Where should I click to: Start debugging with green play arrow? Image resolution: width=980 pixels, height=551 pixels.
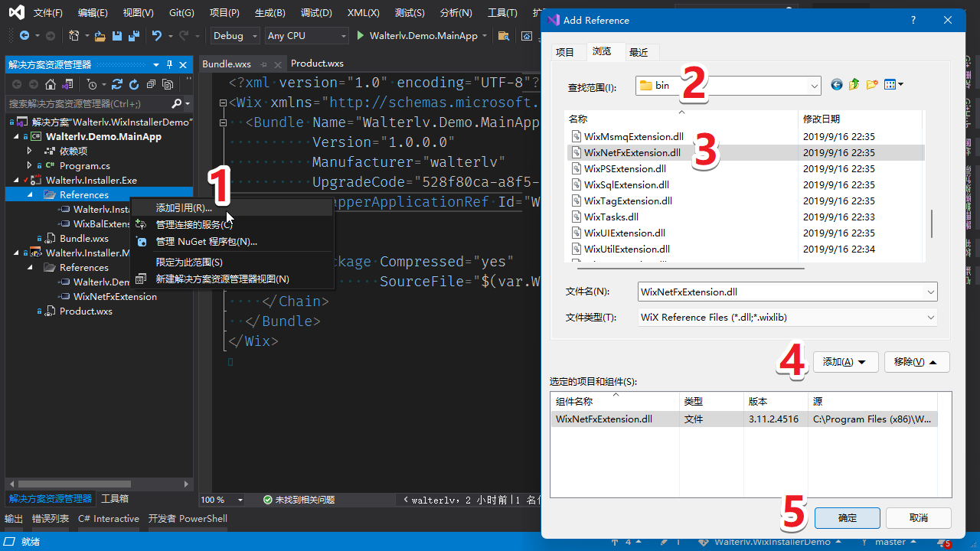361,36
